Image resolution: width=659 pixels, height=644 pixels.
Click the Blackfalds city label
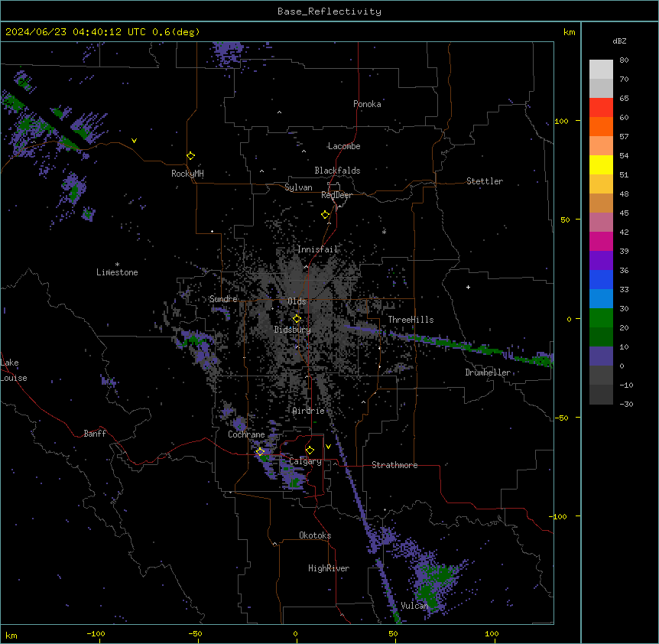point(337,171)
